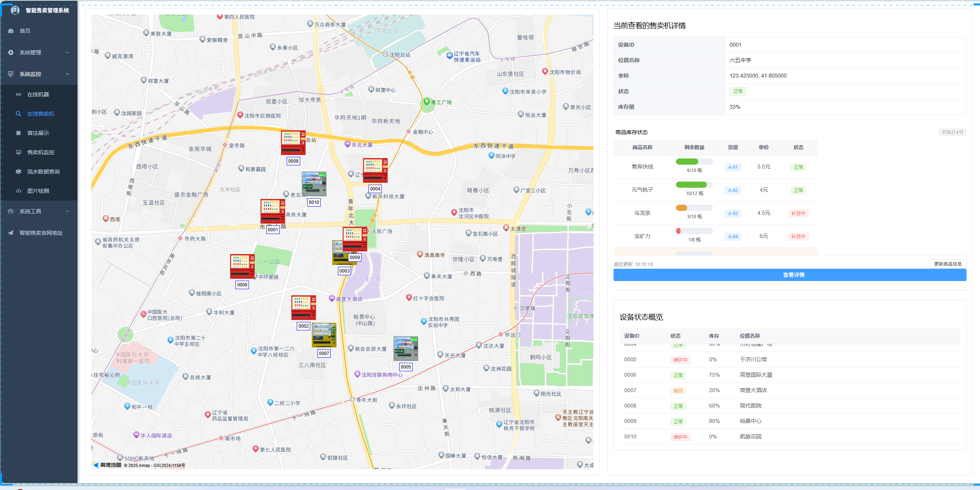Go to 售卖机监控 menu item
This screenshot has height=490, width=980.
tap(40, 152)
